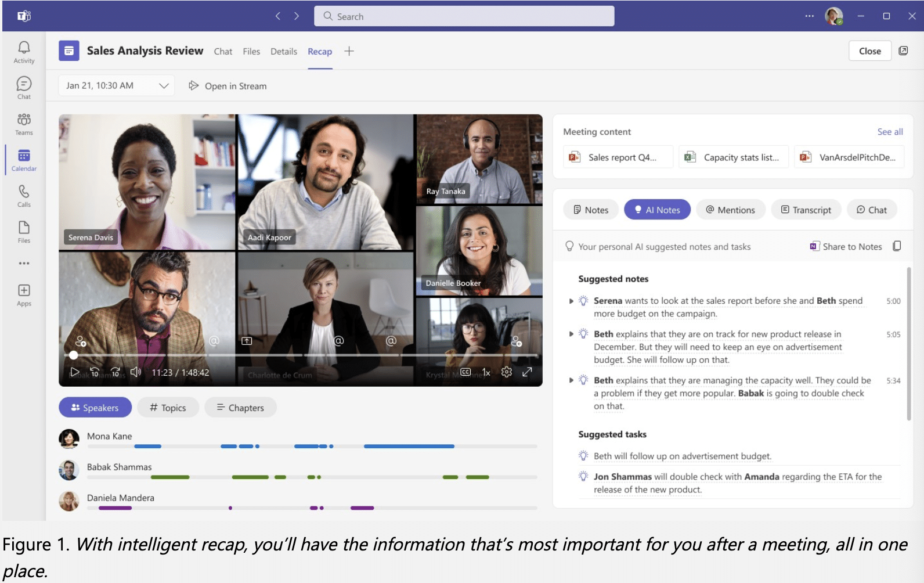Switch to the Topics view
924x583 pixels.
[x=168, y=408]
